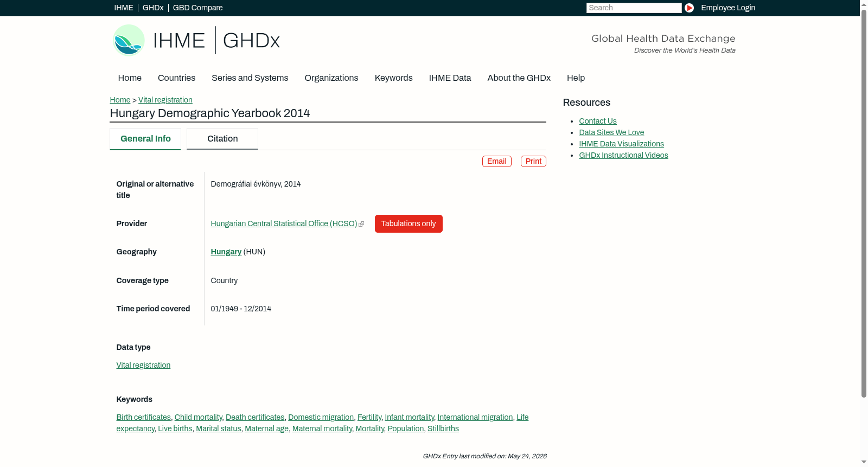Open the Maternal age keyword
This screenshot has width=868, height=467.
[x=267, y=428]
